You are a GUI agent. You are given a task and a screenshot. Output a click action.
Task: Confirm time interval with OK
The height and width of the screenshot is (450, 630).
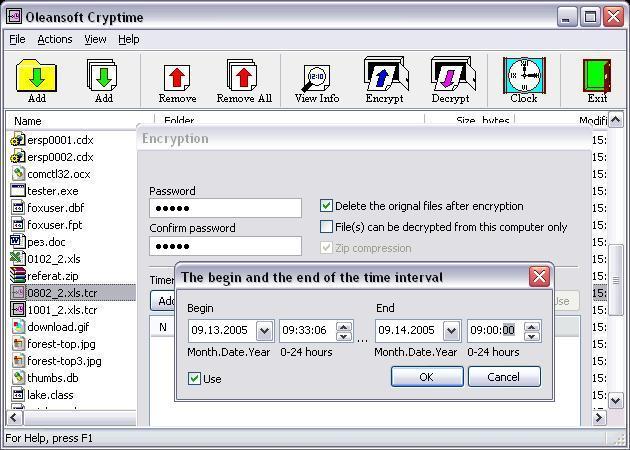[x=427, y=376]
